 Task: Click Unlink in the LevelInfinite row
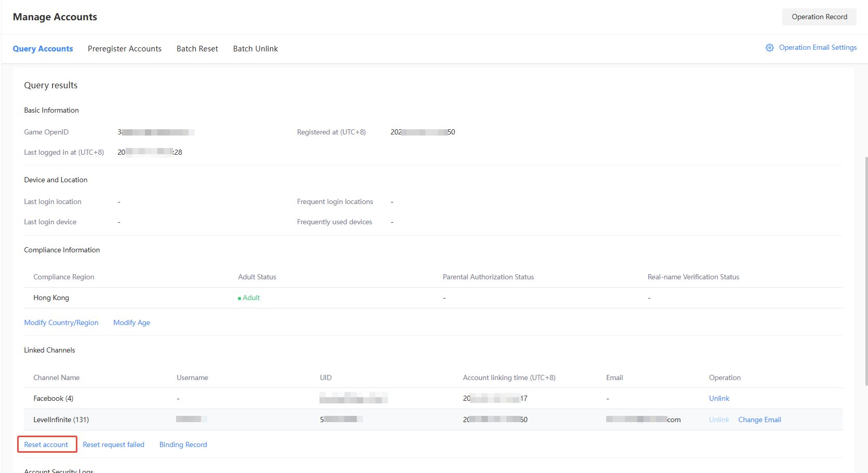tap(719, 420)
